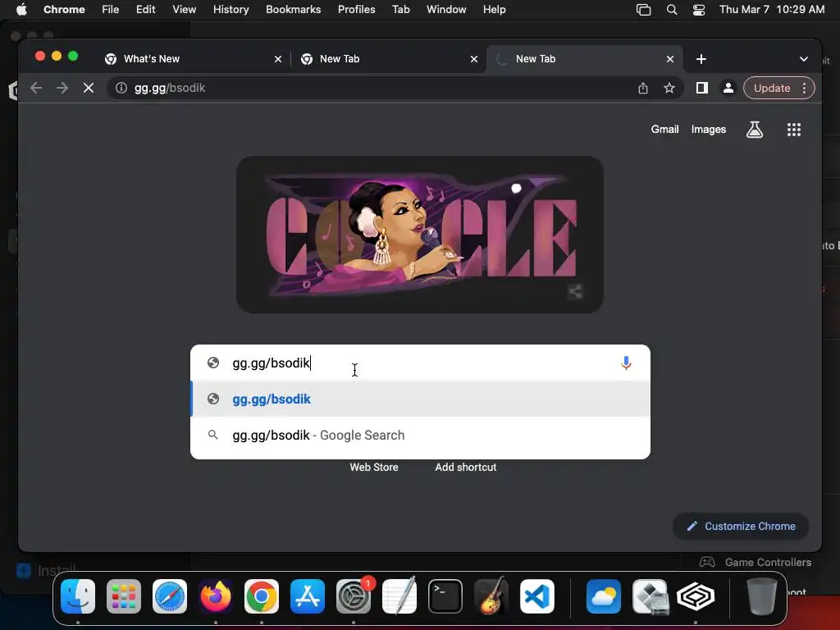Click Game Controllers in the background window
The height and width of the screenshot is (630, 840).
pos(768,563)
